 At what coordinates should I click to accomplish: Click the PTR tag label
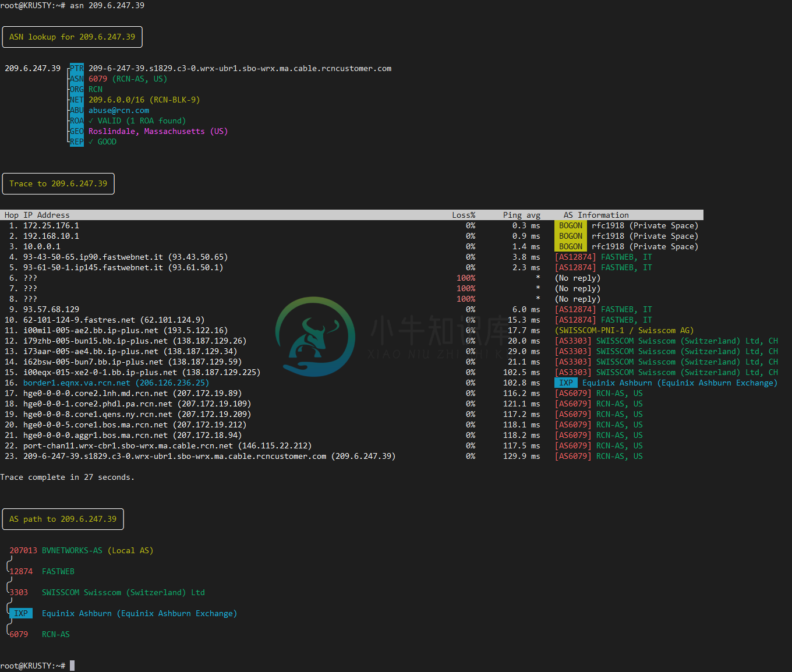77,68
